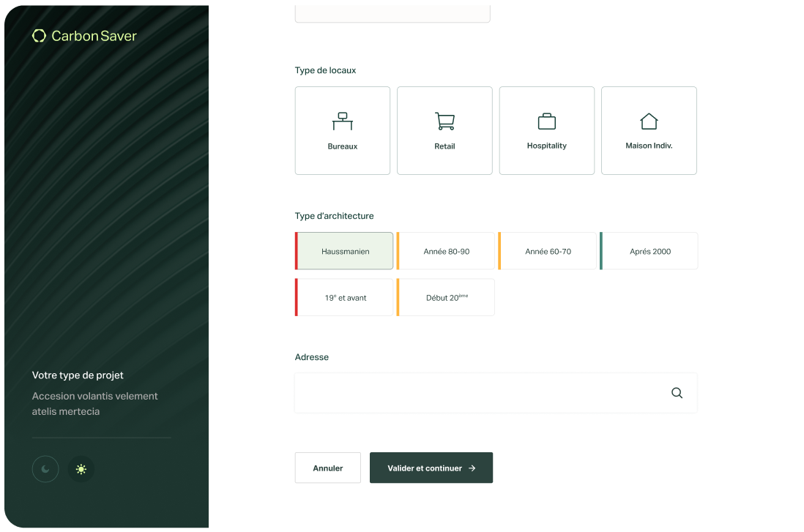
Task: Enable light mode with the sun toggle
Action: pyautogui.click(x=81, y=469)
